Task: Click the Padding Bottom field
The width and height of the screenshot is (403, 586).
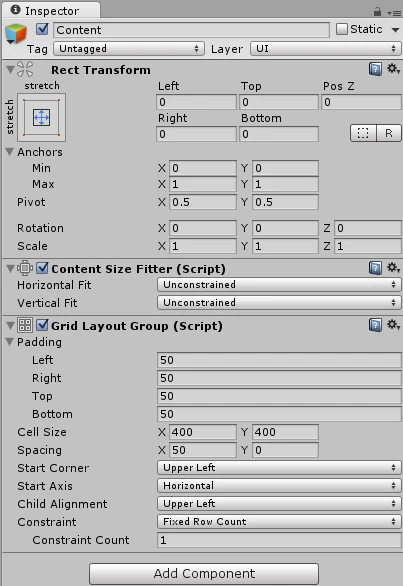Action: [279, 414]
